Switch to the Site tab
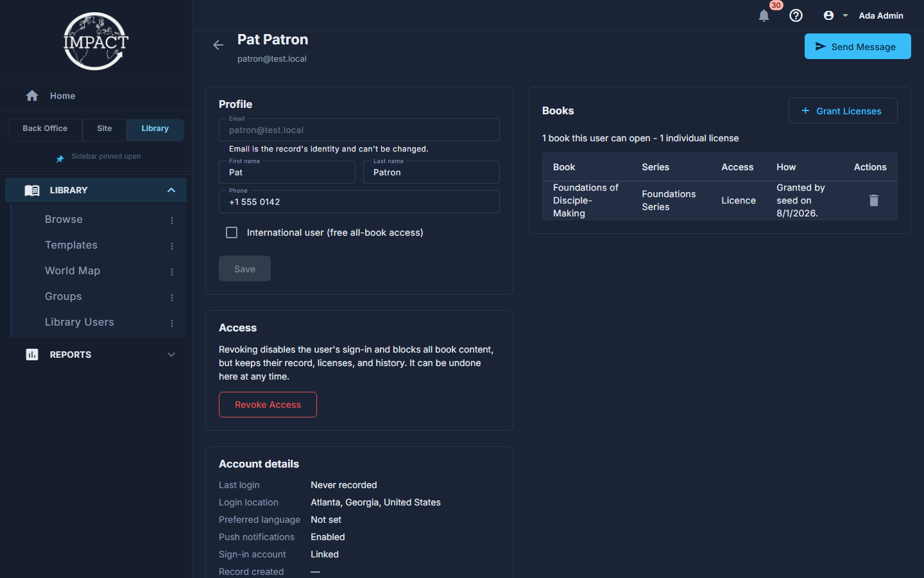Viewport: 924px width, 578px height. (105, 129)
